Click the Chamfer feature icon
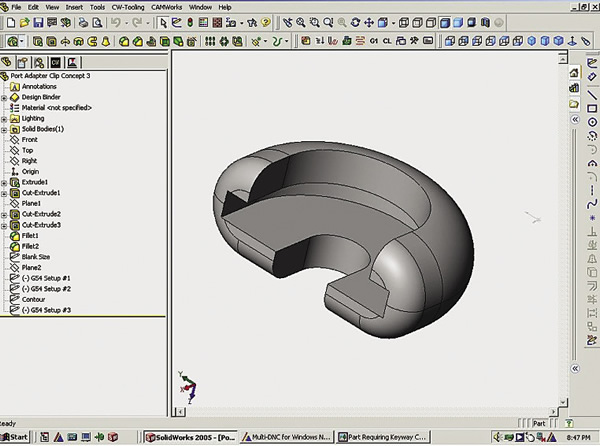Screen dimensions: 600x446 click(x=137, y=41)
